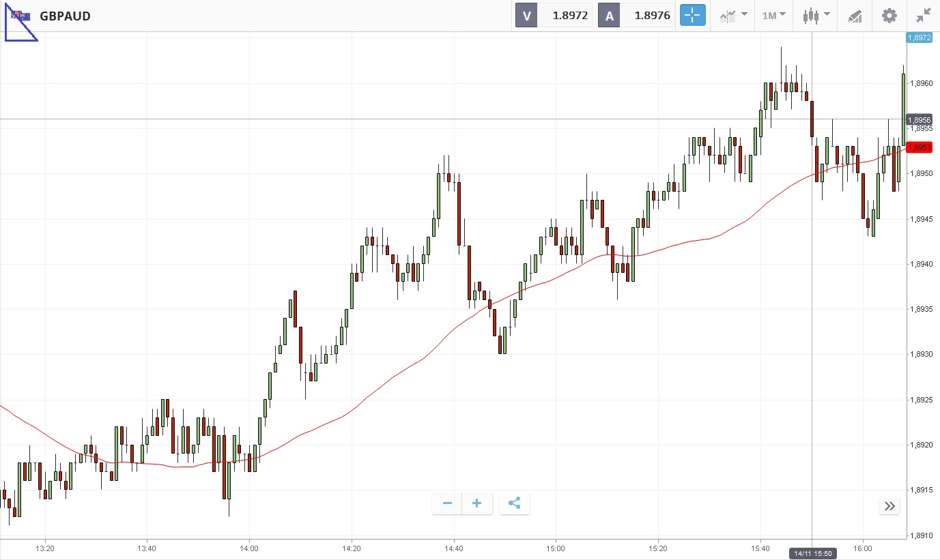This screenshot has width=940, height=560.
Task: Open the 1M timeframe dropdown
Action: [x=773, y=16]
